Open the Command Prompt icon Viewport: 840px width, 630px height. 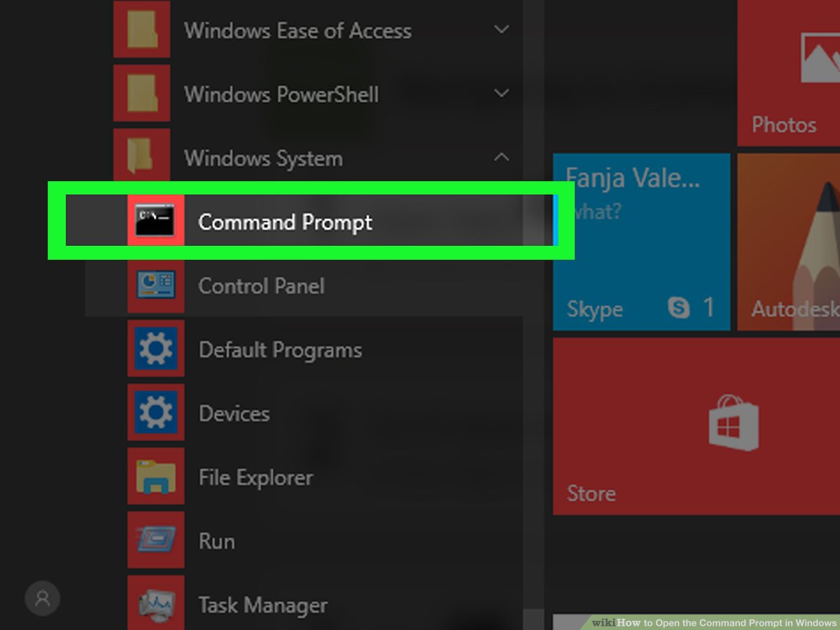[155, 220]
